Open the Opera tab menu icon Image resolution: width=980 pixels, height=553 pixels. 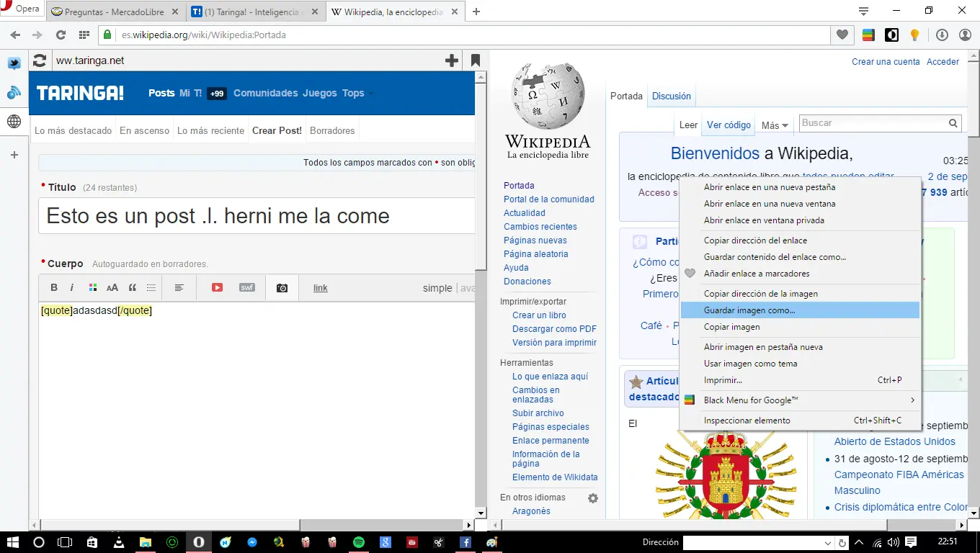pyautogui.click(x=863, y=11)
